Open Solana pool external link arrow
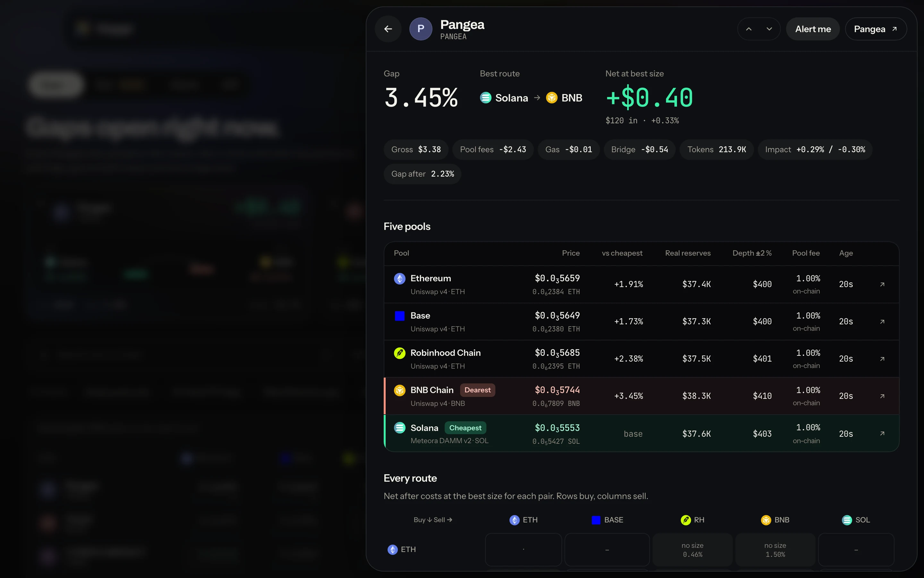This screenshot has width=924, height=578. pyautogui.click(x=882, y=433)
